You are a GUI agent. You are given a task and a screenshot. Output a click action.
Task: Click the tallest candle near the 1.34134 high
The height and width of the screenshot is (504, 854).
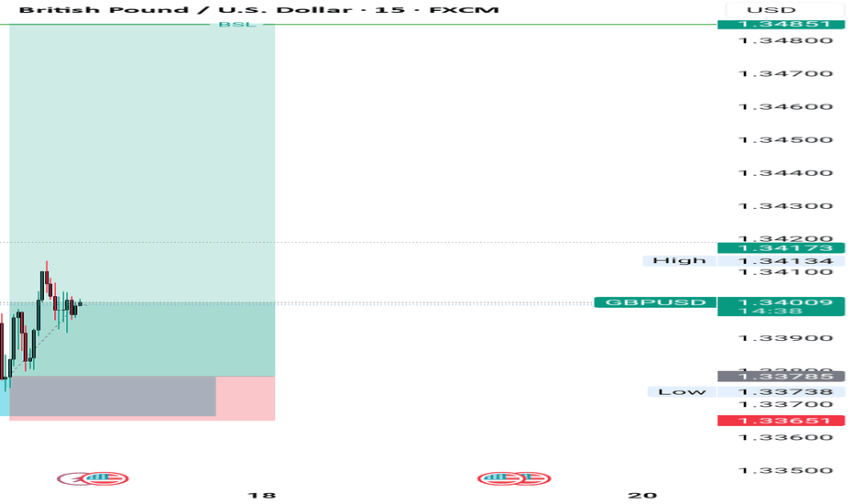(x=47, y=277)
